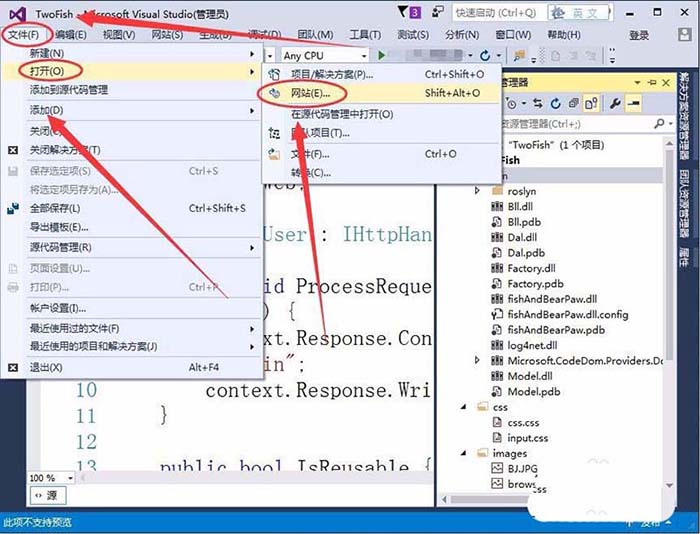
Task: Select 全部保存(L) entry
Action: (x=143, y=208)
